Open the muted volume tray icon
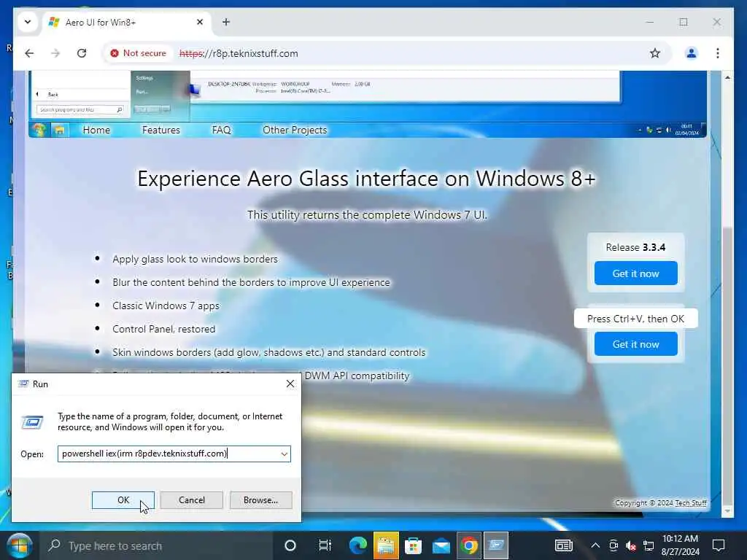Image resolution: width=747 pixels, height=560 pixels. (631, 545)
